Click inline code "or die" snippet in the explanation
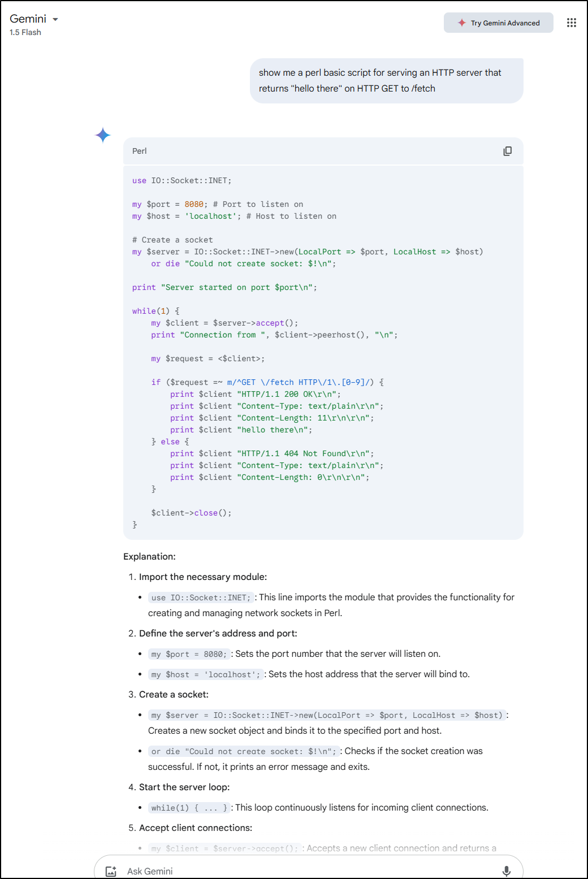This screenshot has height=879, width=588. point(244,751)
